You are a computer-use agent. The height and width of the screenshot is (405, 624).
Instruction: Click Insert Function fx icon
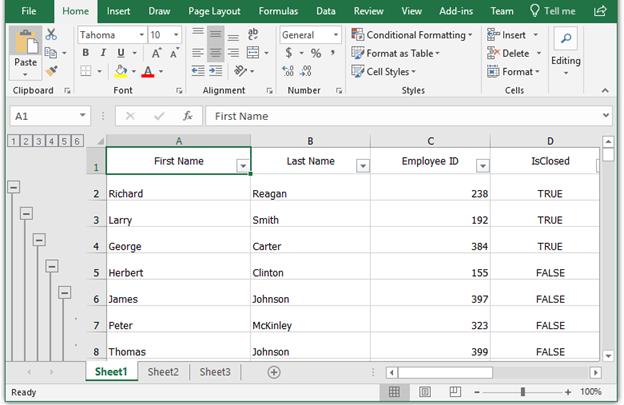[187, 116]
